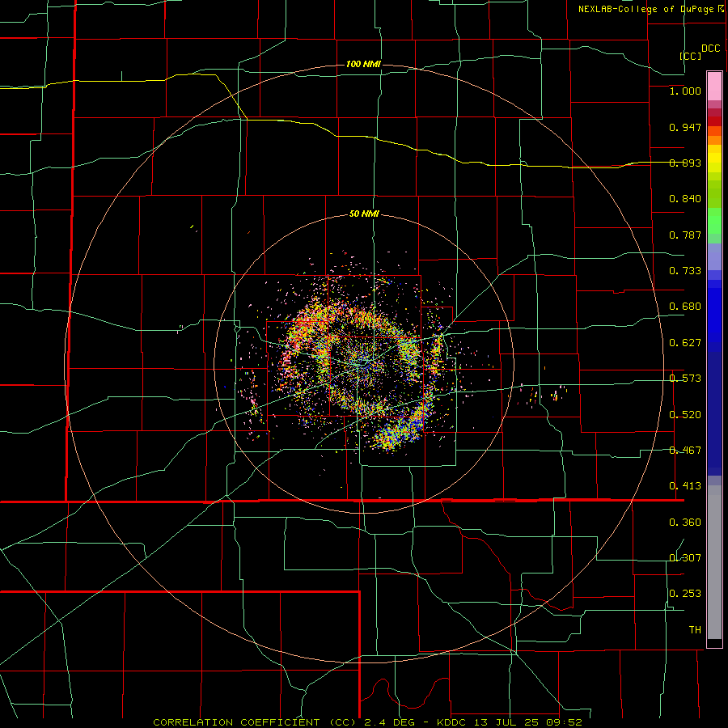Click the 0.467 scale value
728x728 pixels.
[x=685, y=451]
